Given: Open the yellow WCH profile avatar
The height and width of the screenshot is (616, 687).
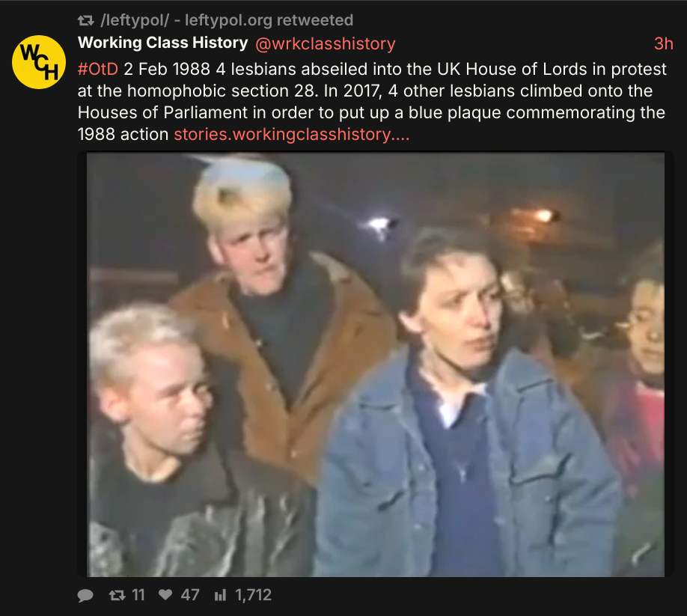Looking at the screenshot, I should pos(39,62).
